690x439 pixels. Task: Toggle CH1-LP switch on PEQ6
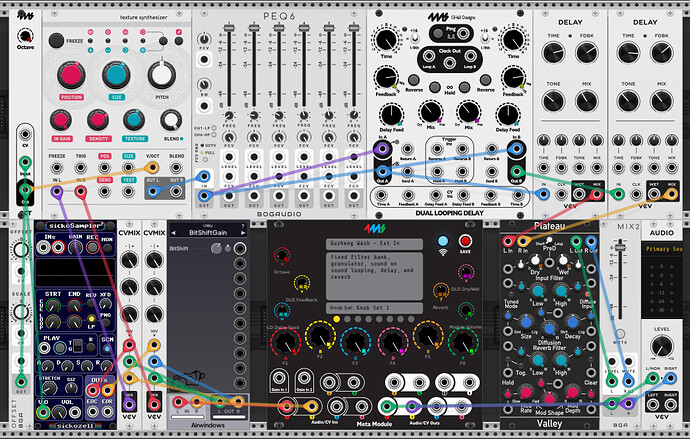(214, 128)
